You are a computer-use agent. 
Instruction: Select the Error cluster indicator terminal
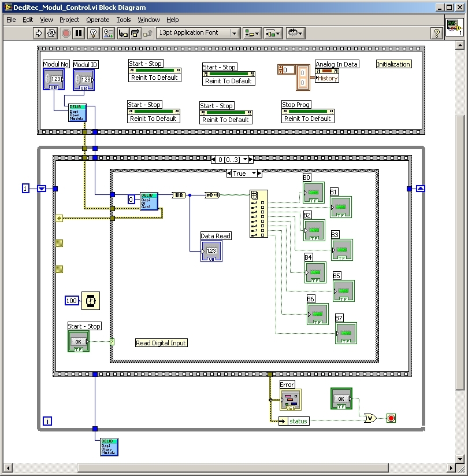[x=291, y=400]
